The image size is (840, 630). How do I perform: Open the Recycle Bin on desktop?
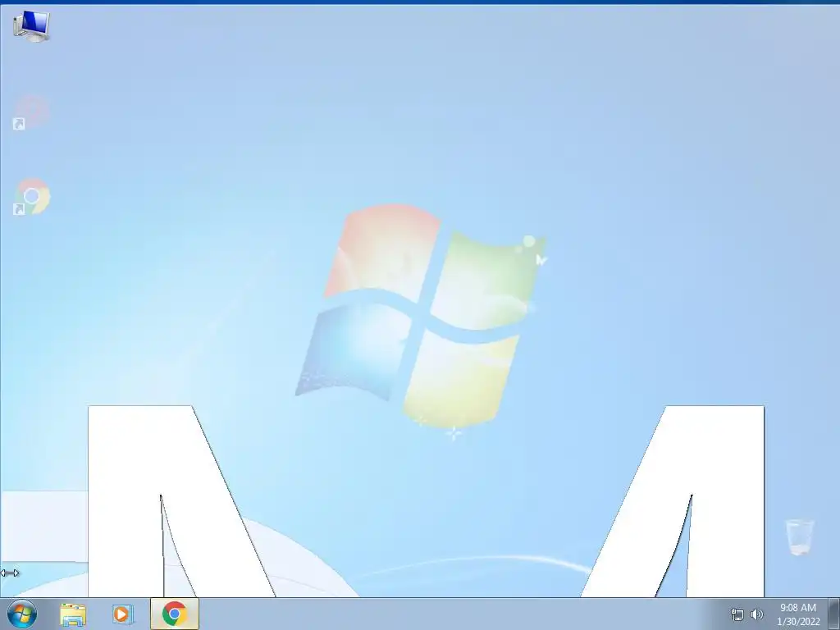800,536
